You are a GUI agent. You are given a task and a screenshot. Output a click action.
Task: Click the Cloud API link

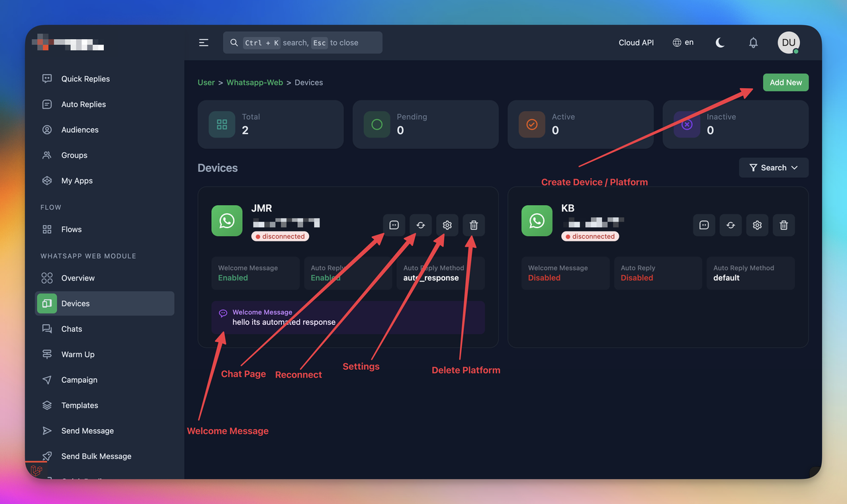[x=636, y=42]
